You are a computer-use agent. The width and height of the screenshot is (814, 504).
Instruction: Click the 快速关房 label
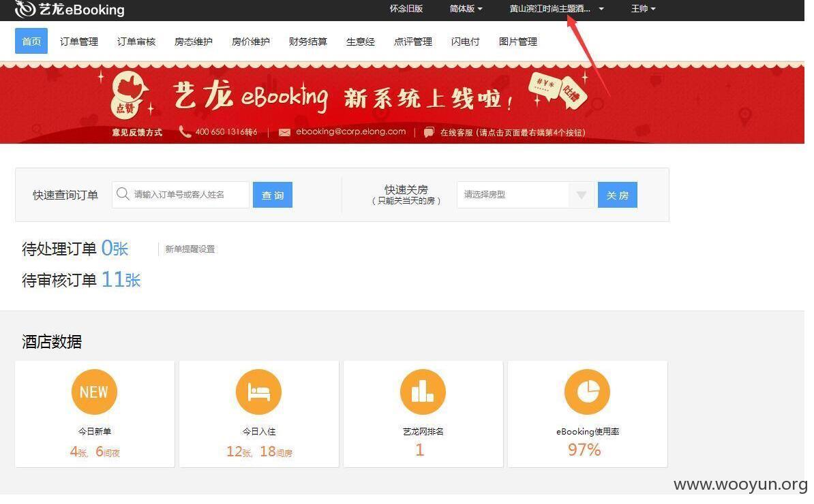click(406, 189)
